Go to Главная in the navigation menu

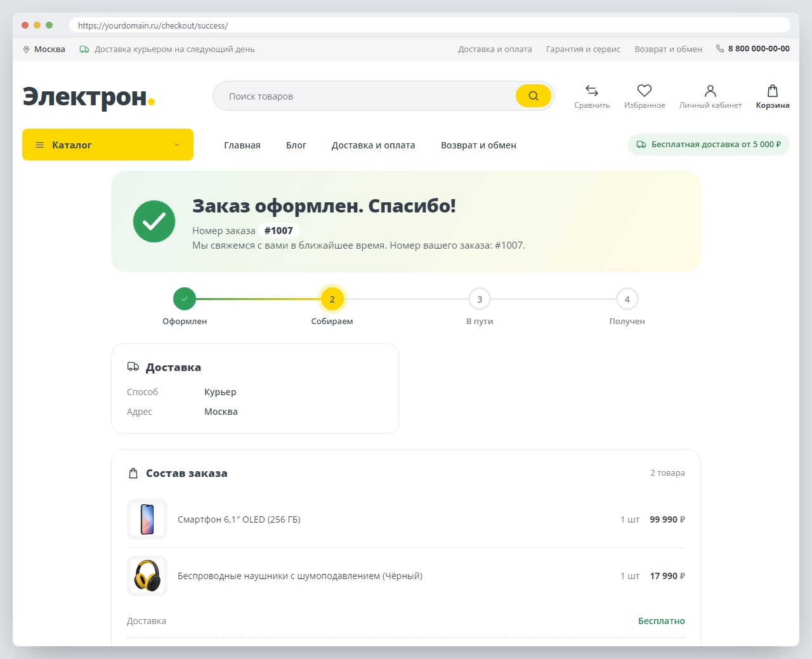click(242, 145)
